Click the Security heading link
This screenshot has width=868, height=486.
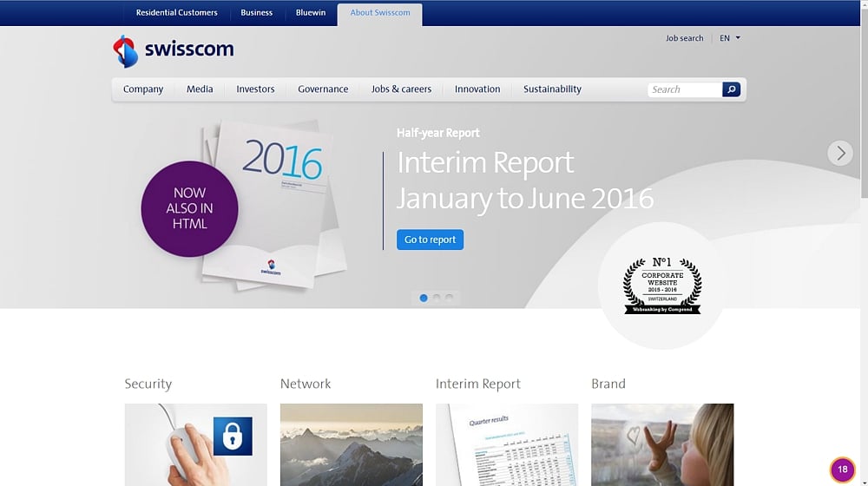point(148,384)
